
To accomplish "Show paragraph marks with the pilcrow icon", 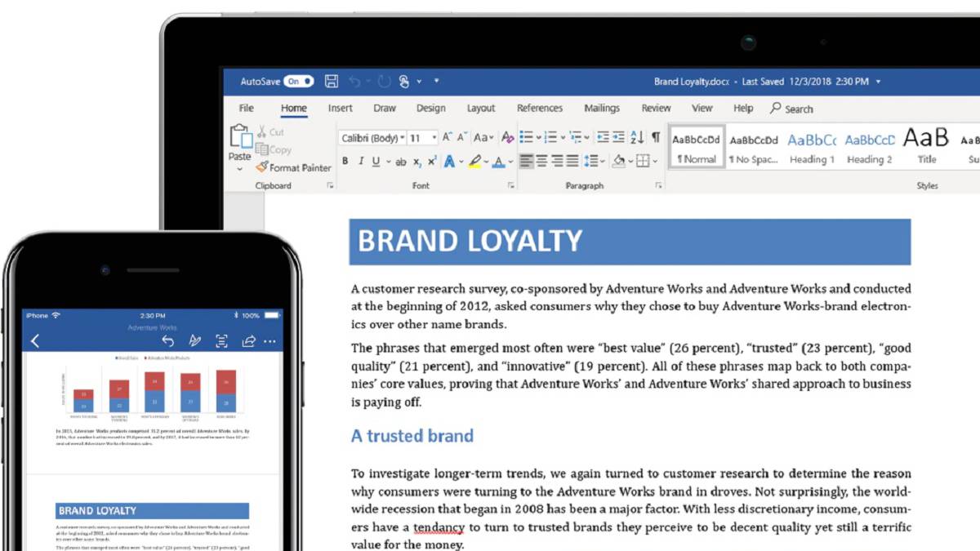I will [x=655, y=137].
